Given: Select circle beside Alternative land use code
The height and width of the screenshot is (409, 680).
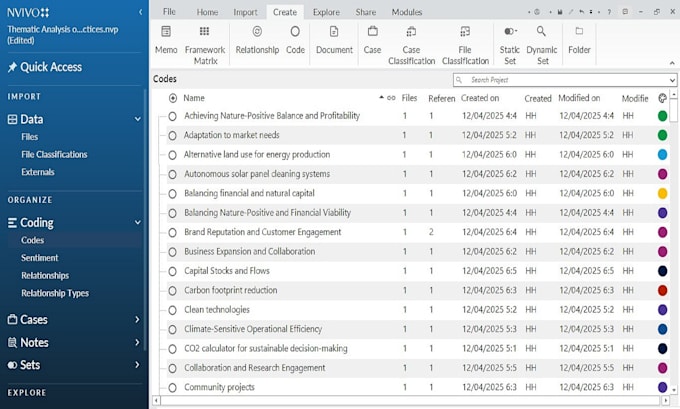Looking at the screenshot, I should tap(172, 155).
